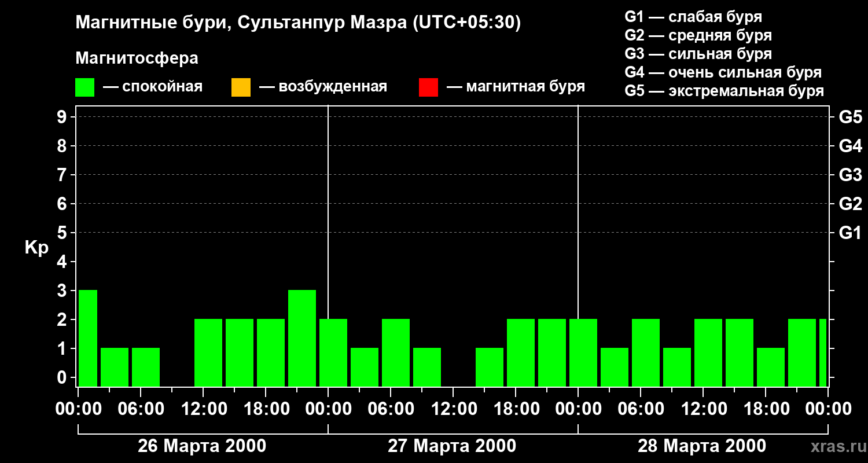Image resolution: width=868 pixels, height=463 pixels.
Task: Click the Kp 2 bar at 06:00 on 27 March
Action: (396, 352)
